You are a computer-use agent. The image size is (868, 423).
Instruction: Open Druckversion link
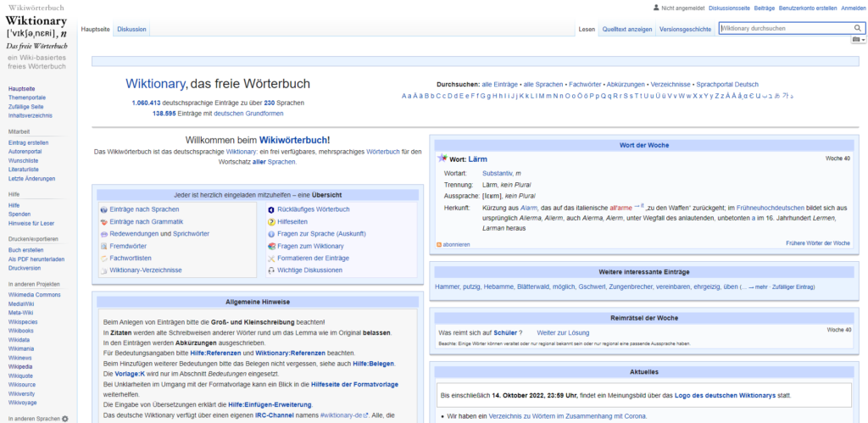click(25, 268)
